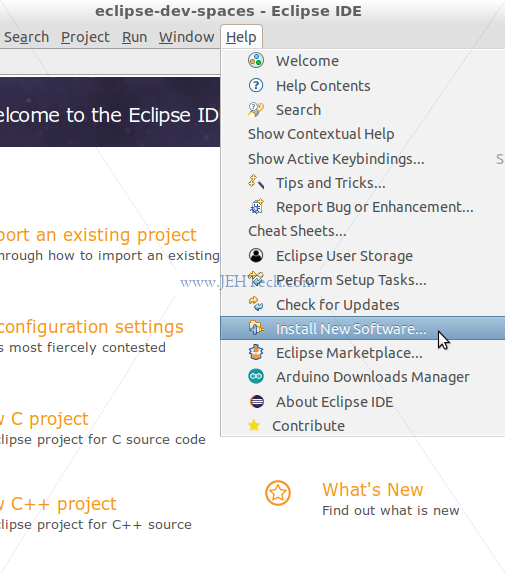The image size is (505, 573).
Task: Click the Help Contents question-mark icon
Action: (x=256, y=86)
